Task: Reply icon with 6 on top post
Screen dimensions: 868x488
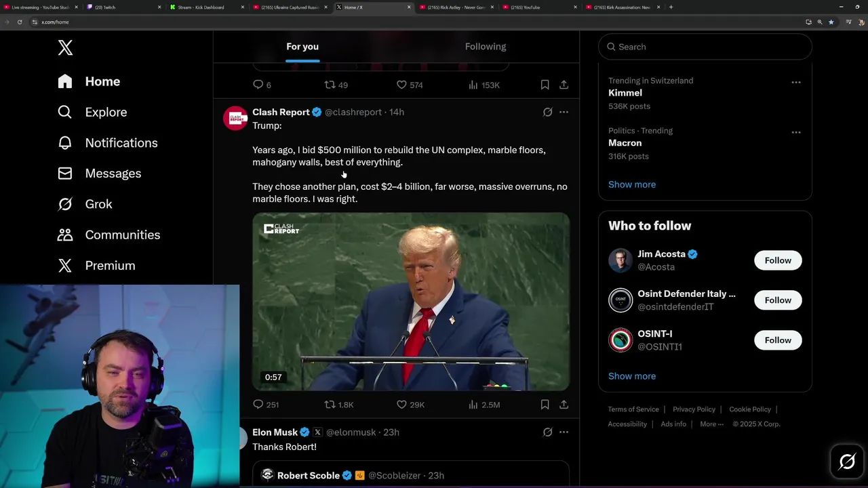Action: click(x=262, y=85)
